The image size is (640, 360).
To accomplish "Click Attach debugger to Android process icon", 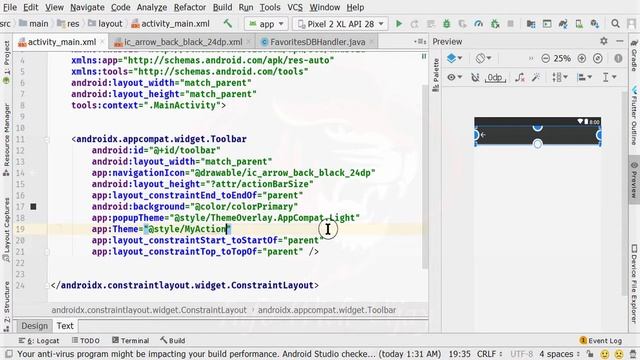I will click(x=495, y=24).
